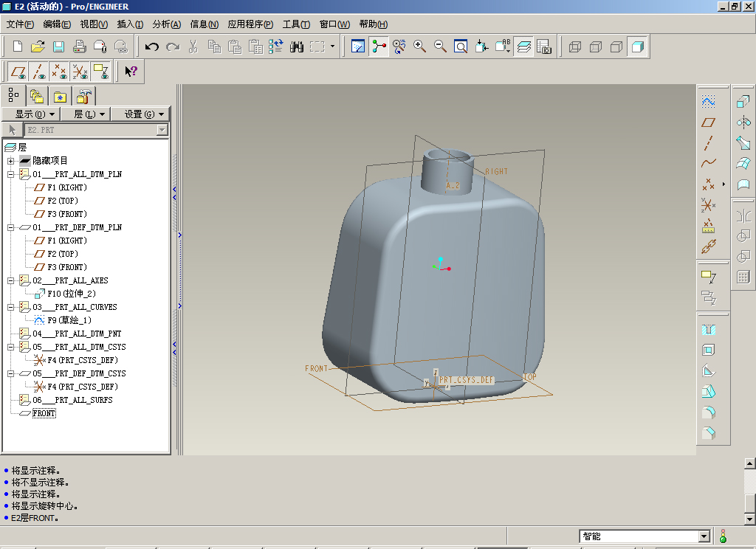Image resolution: width=756 pixels, height=549 pixels.
Task: Click the Zoom Out magnifier
Action: click(x=440, y=46)
